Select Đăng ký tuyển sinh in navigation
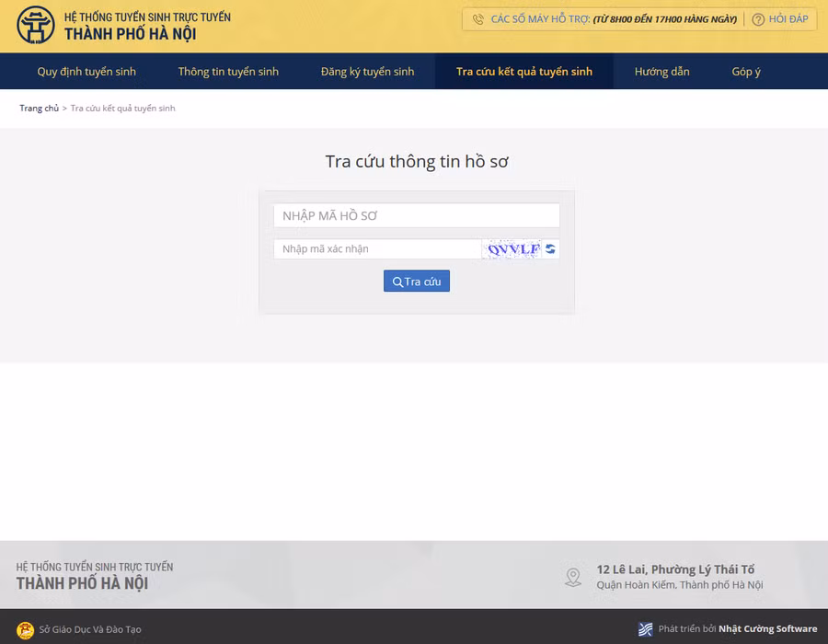 click(367, 72)
